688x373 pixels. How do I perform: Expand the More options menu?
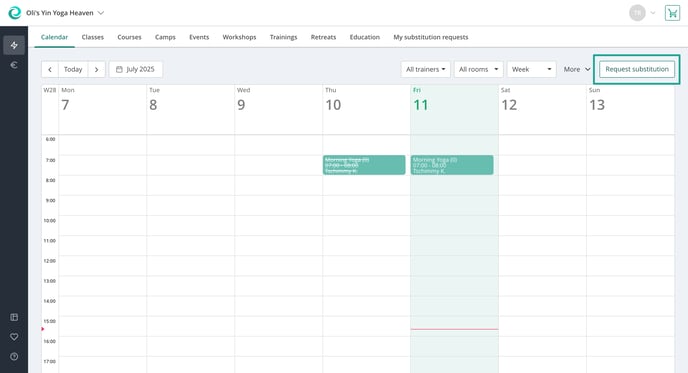(577, 69)
